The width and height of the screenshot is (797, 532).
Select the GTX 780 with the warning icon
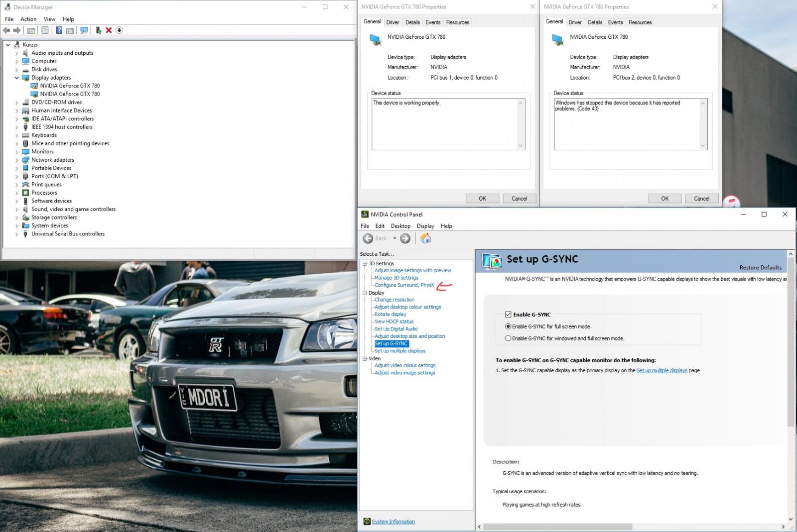pyautogui.click(x=70, y=86)
